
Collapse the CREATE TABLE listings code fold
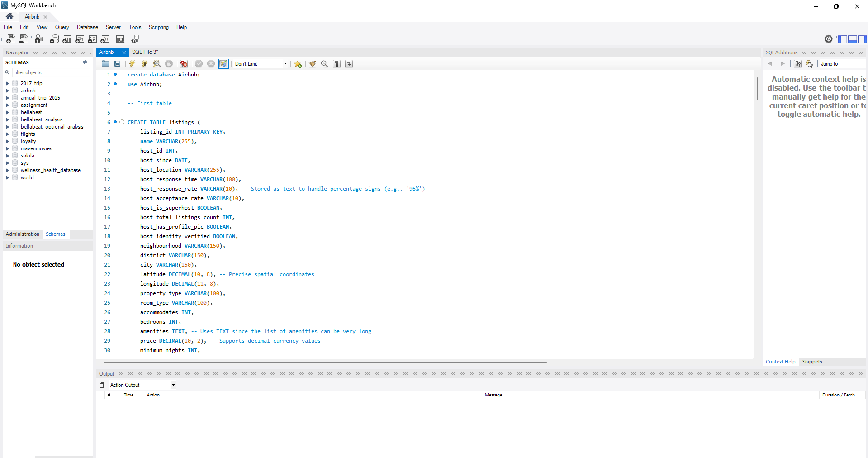point(122,122)
